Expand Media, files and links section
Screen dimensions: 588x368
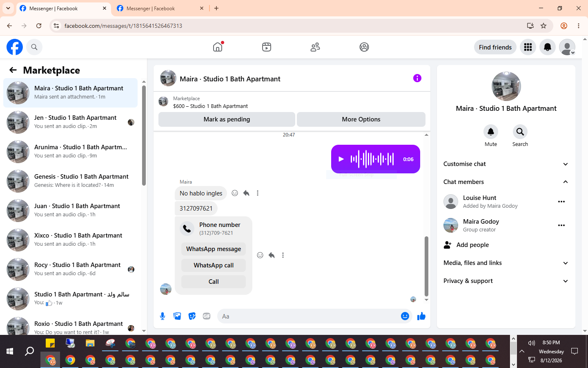click(506, 263)
